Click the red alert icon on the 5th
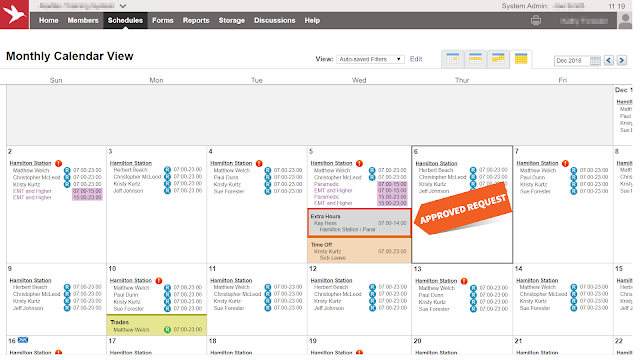 coord(359,163)
